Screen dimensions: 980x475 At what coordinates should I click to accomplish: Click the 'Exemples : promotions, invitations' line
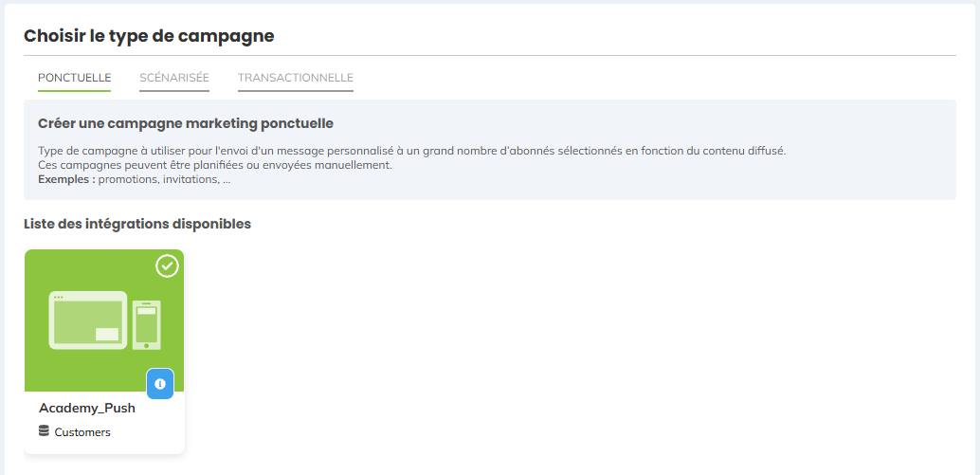(135, 179)
